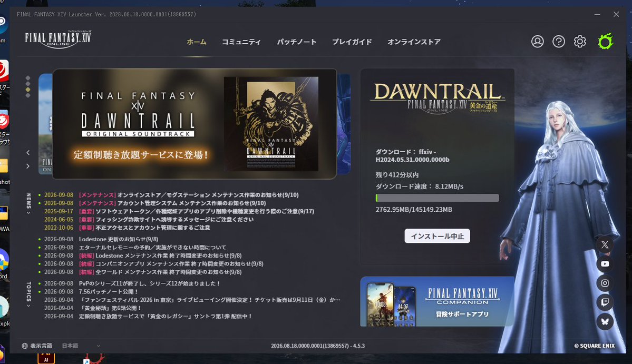
Task: Select the first banner indicator dot
Action: point(28,78)
